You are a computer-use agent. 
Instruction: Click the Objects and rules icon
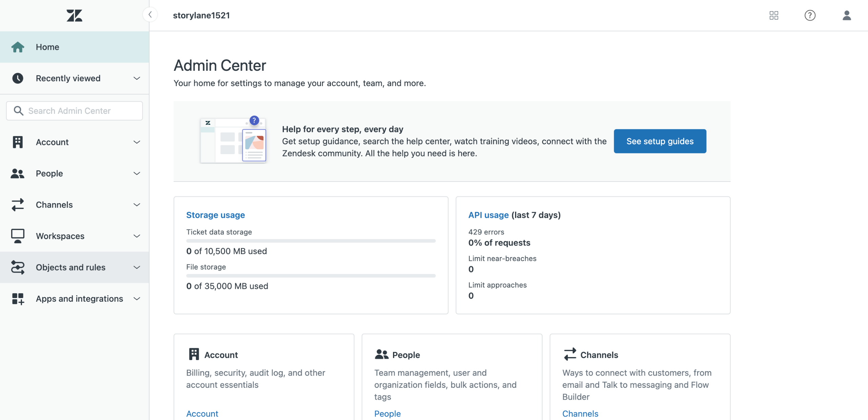pos(18,267)
